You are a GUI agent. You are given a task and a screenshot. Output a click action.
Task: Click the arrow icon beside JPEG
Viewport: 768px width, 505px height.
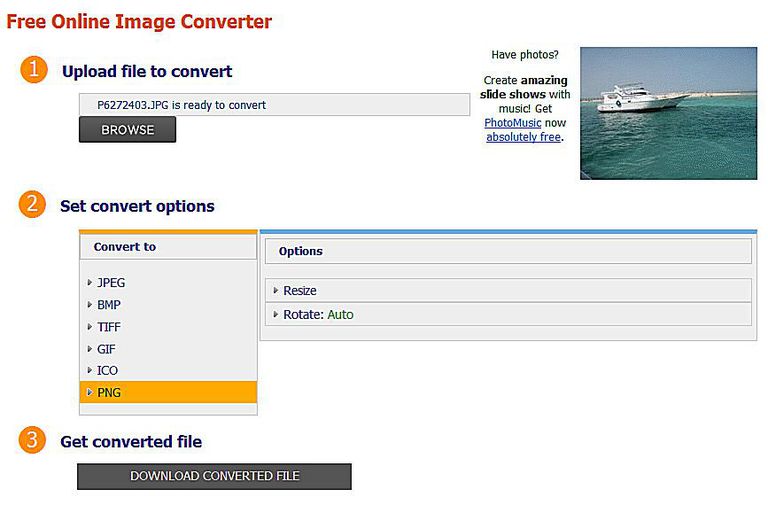(x=90, y=283)
